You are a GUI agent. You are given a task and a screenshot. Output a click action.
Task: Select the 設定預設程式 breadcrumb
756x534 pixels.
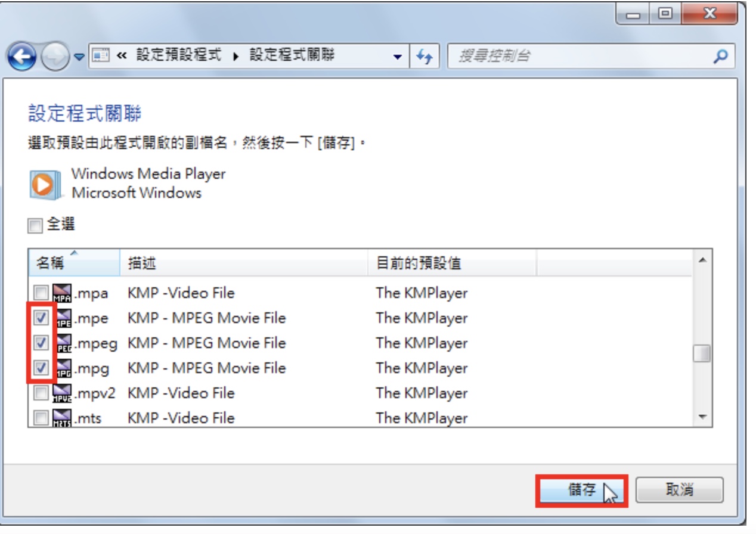point(179,56)
